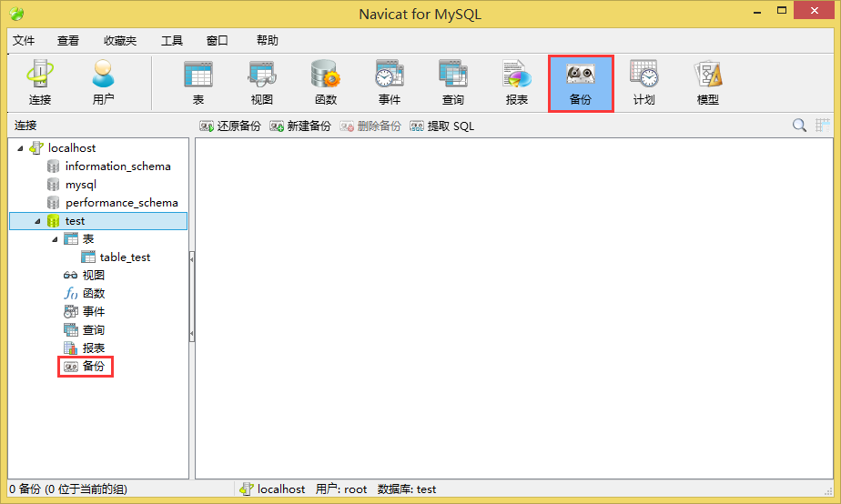Open the 连接 (Connection) toolbar icon
841x504 pixels.
click(x=40, y=83)
